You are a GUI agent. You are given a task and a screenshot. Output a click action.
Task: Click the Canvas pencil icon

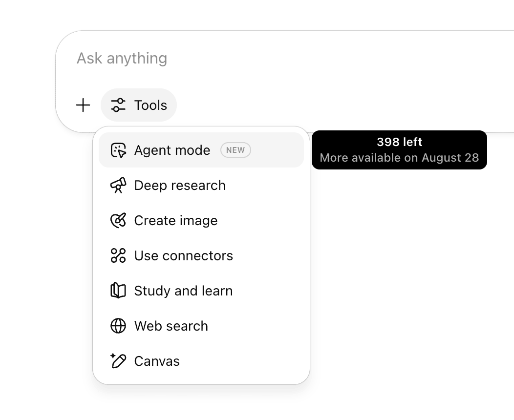click(118, 361)
